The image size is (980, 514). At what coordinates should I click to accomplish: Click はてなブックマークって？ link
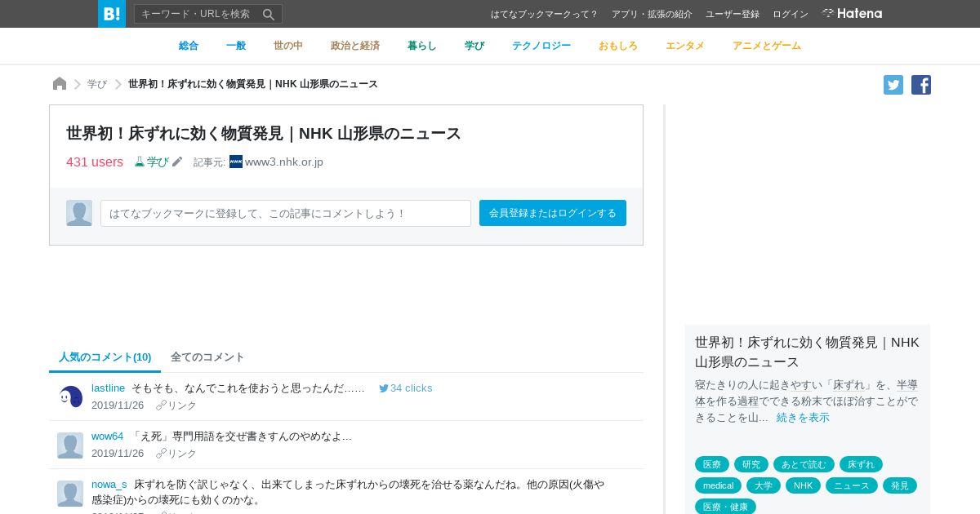point(545,14)
